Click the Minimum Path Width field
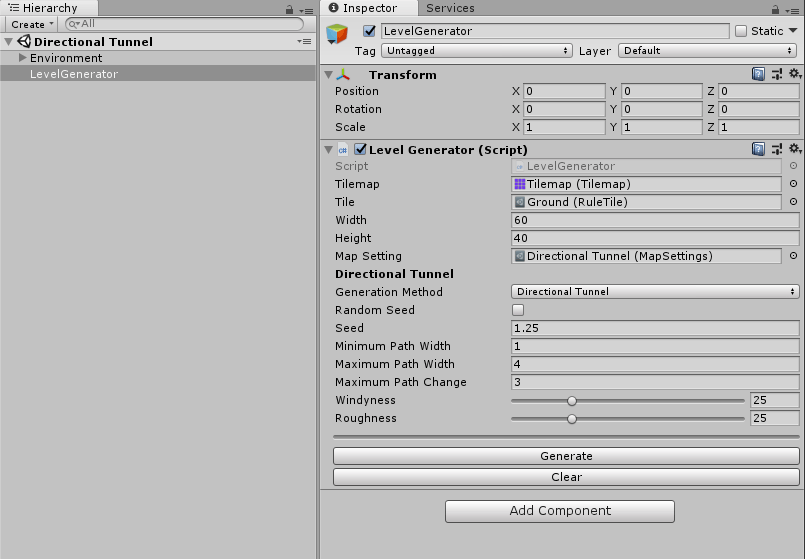This screenshot has width=805, height=559. (x=655, y=346)
